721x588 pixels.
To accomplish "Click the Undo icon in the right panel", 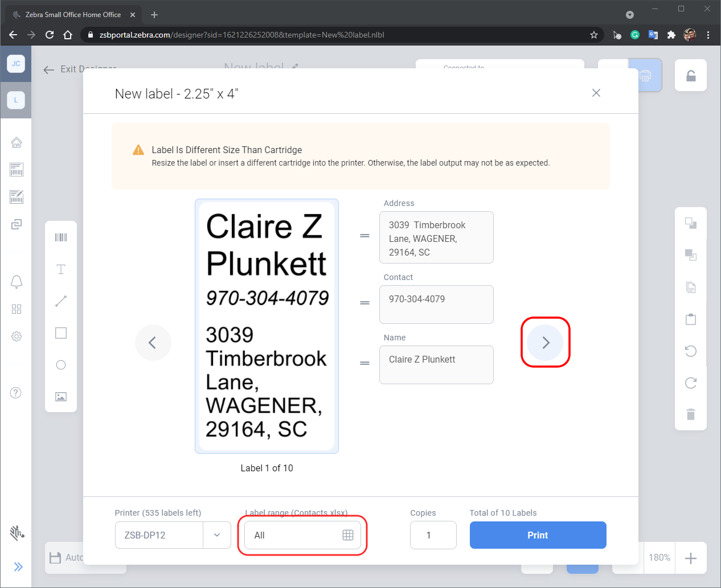I will 691,351.
